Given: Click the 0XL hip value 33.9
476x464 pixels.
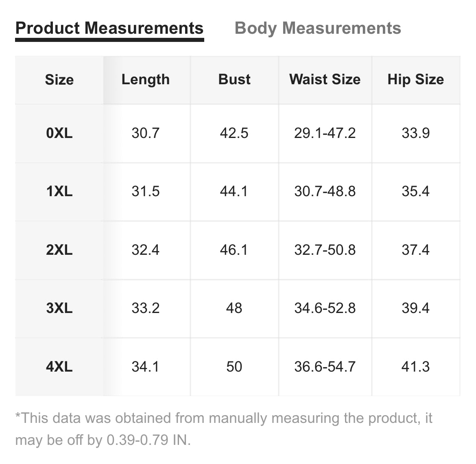Looking at the screenshot, I should (x=416, y=133).
